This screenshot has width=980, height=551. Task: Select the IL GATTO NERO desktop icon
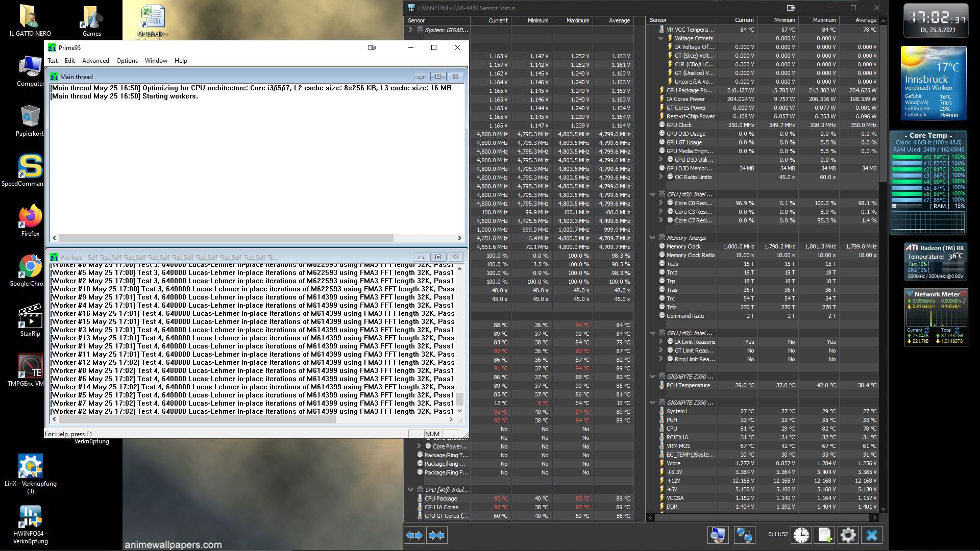coord(30,20)
